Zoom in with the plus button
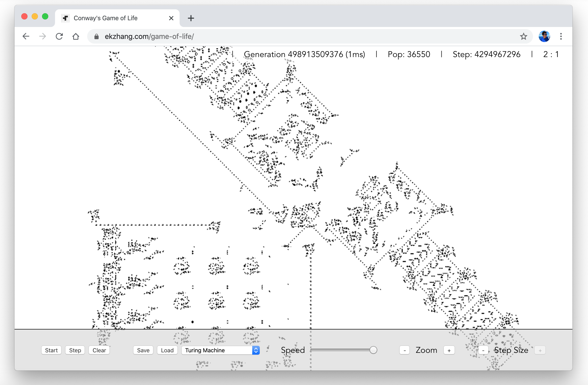Viewport: 588px width, 385px height. pos(449,350)
